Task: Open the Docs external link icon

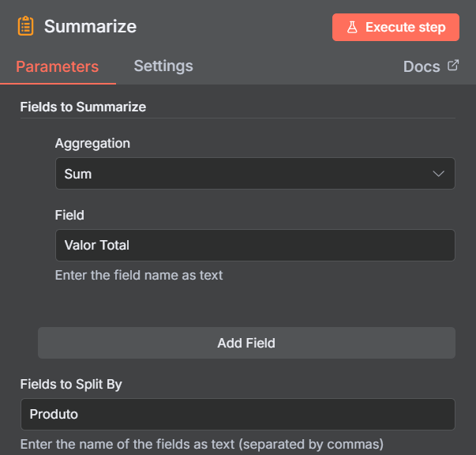Action: [x=453, y=66]
